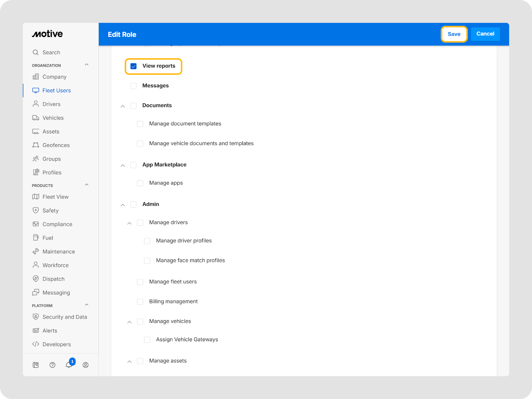
Task: Enable the Messages permission checkbox
Action: click(x=134, y=86)
